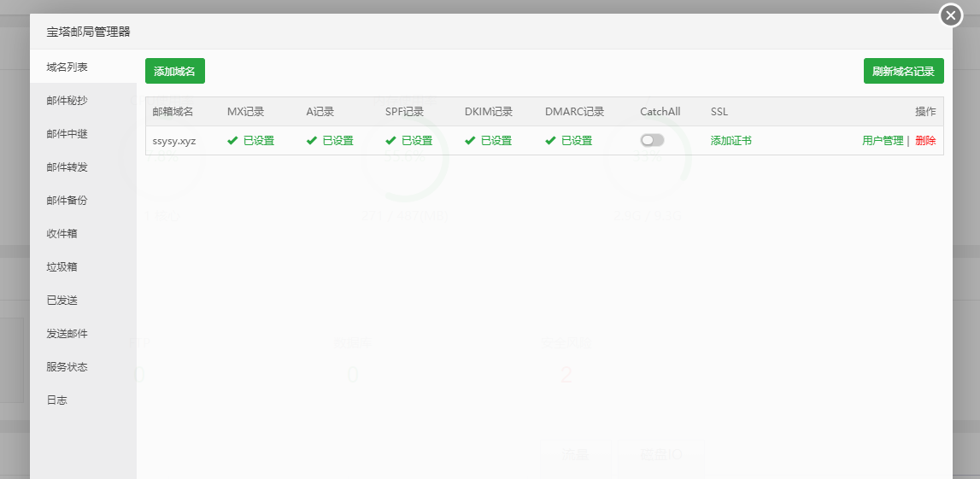
Task: Click the 添加域名 button
Action: pos(175,71)
